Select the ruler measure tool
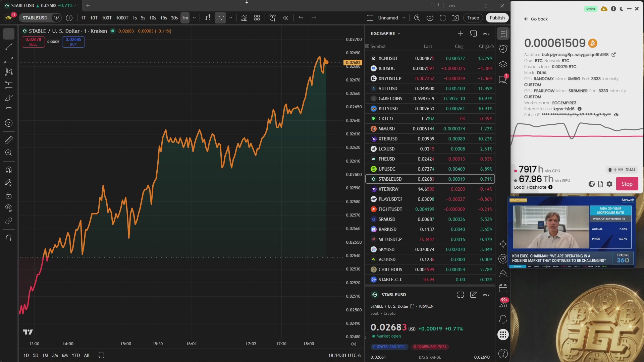The image size is (644, 362). pos(9,140)
